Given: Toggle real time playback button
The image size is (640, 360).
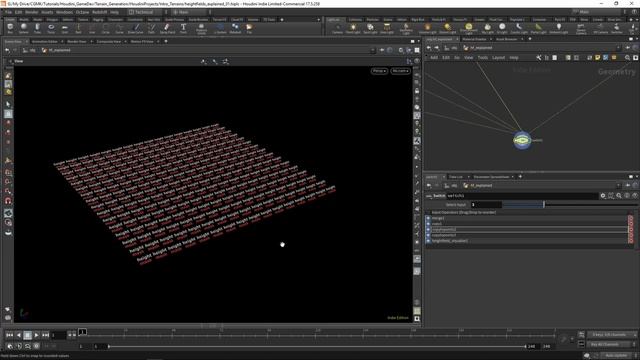Looking at the screenshot, I should tap(36, 346).
